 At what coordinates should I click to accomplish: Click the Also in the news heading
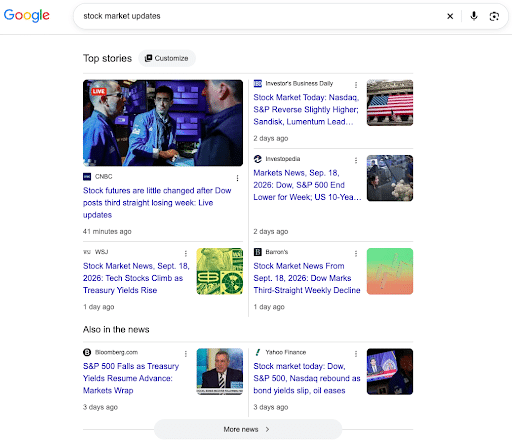pos(116,330)
